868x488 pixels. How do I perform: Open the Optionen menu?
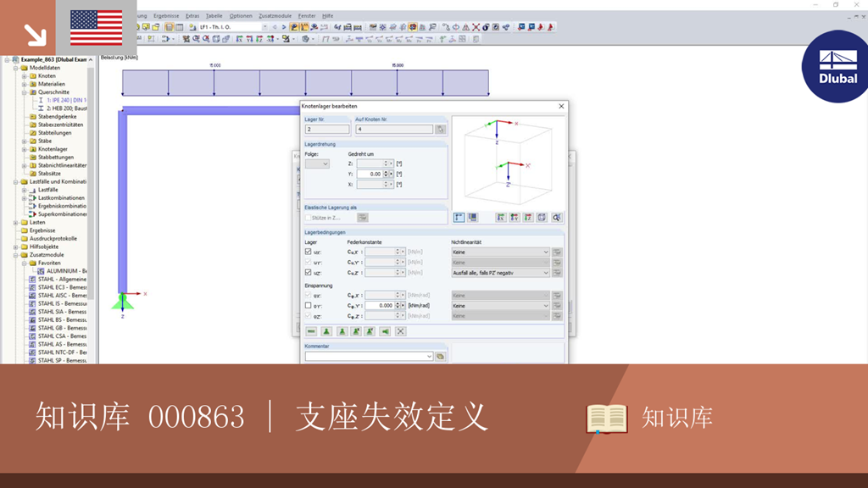240,16
